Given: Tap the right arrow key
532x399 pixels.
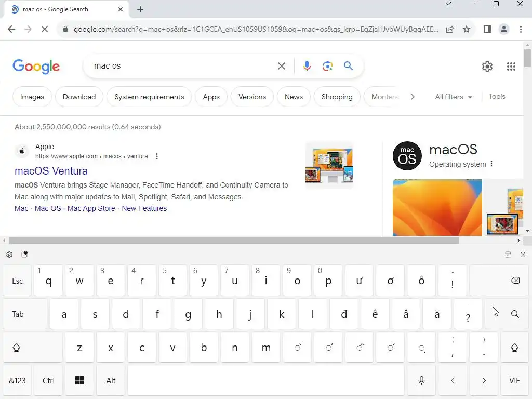Looking at the screenshot, I should 484,380.
